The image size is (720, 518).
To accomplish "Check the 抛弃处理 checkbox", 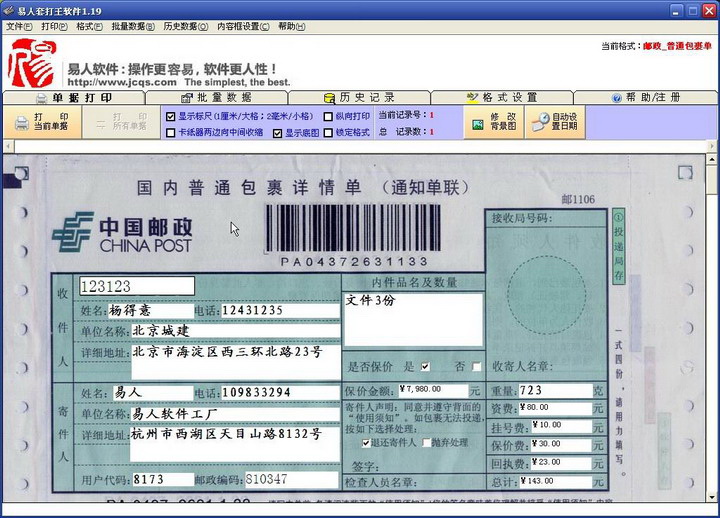I will [427, 443].
